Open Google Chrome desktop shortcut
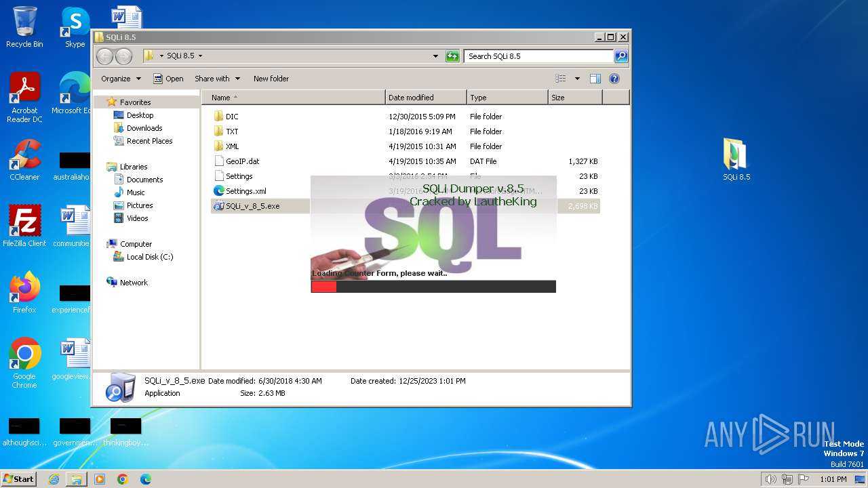Screen dimensions: 868x488 (24, 363)
